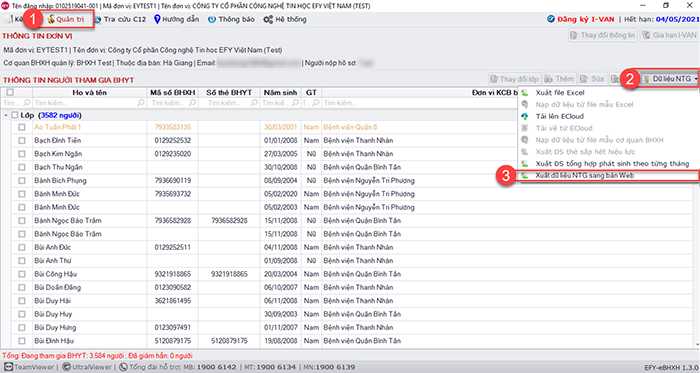Tick checkbox for Bạch Đình Tiến
This screenshot has width=700, height=373.
click(22, 141)
